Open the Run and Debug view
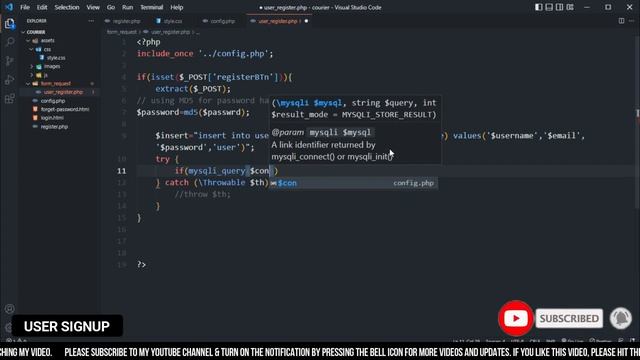Screen dimensions: 640x360 pos(10,80)
